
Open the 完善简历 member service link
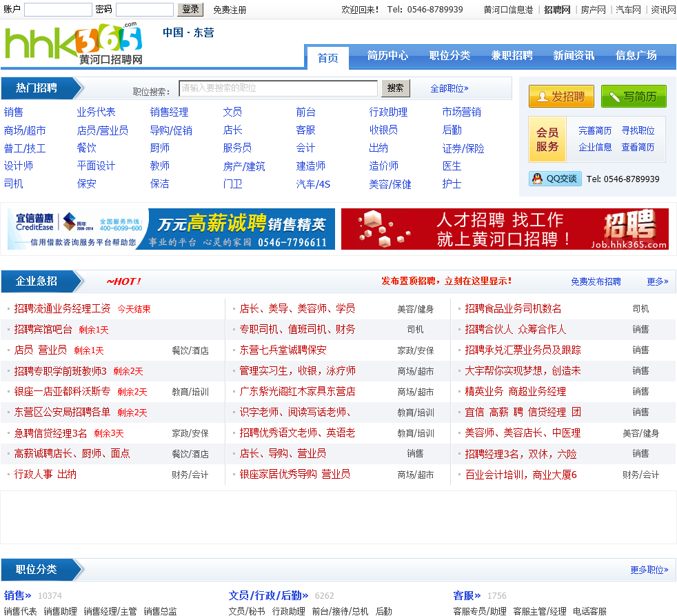tap(595, 130)
